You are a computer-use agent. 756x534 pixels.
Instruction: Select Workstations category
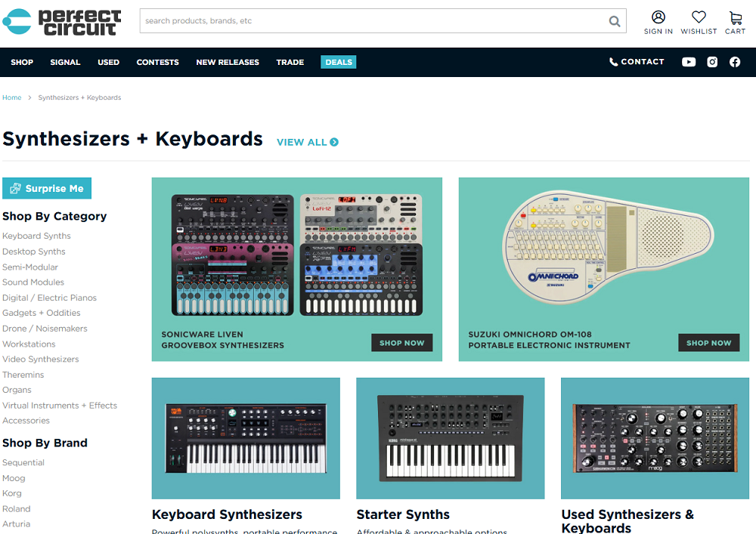click(x=29, y=344)
